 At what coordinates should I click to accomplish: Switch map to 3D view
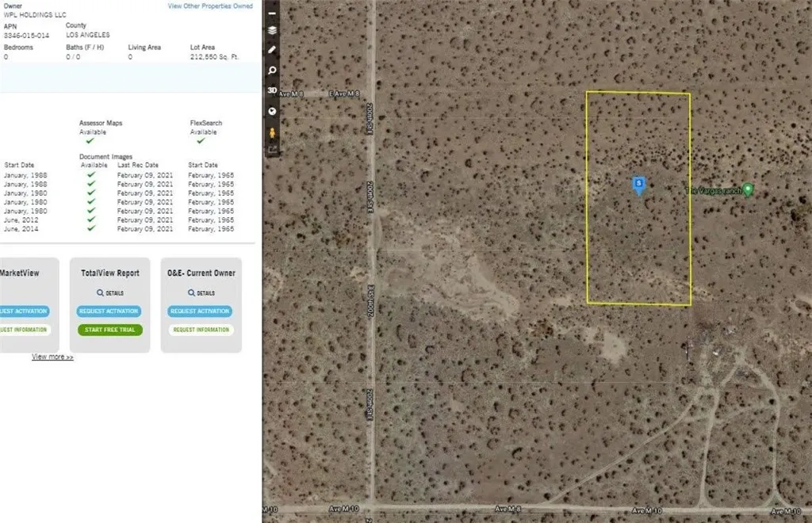[272, 90]
